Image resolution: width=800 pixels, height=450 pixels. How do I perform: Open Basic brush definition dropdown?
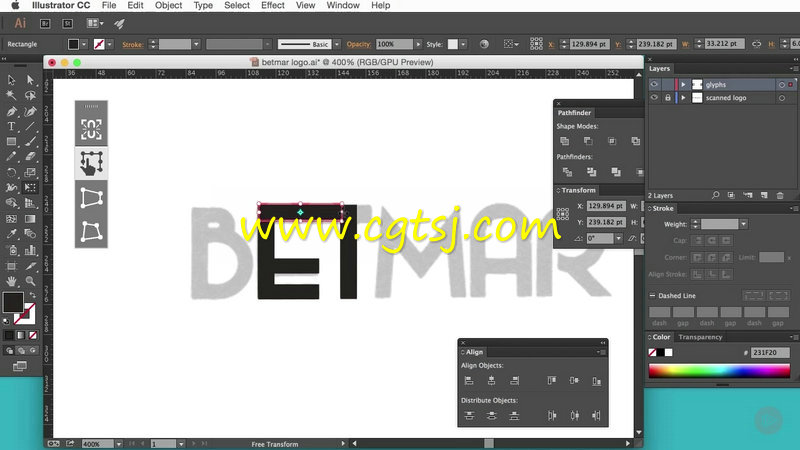(337, 44)
